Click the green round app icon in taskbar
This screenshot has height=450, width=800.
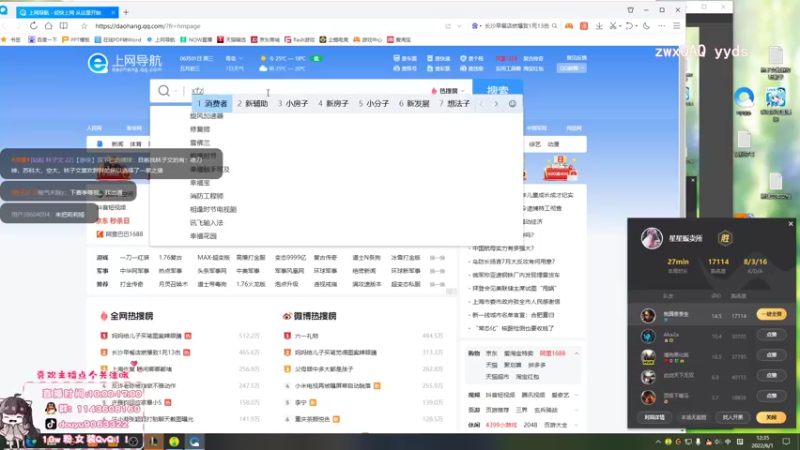click(174, 442)
